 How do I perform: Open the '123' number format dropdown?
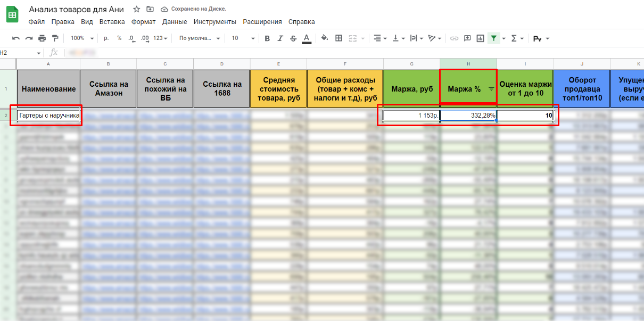[160, 38]
